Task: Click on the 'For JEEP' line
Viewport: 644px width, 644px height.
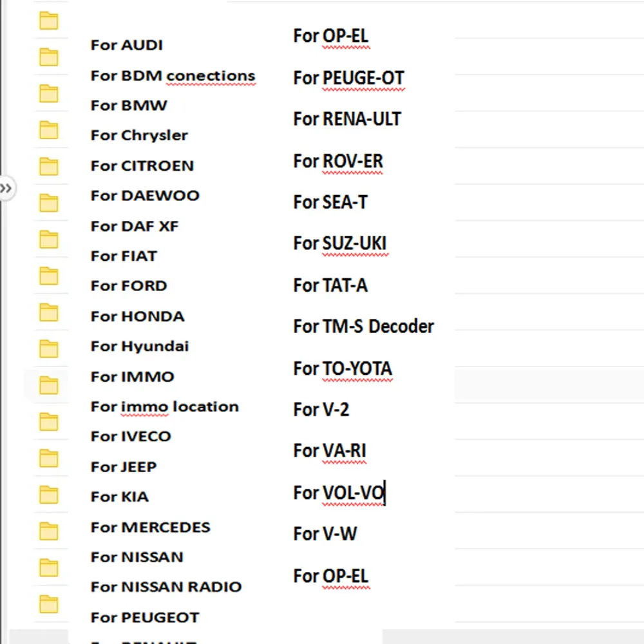Action: [124, 467]
